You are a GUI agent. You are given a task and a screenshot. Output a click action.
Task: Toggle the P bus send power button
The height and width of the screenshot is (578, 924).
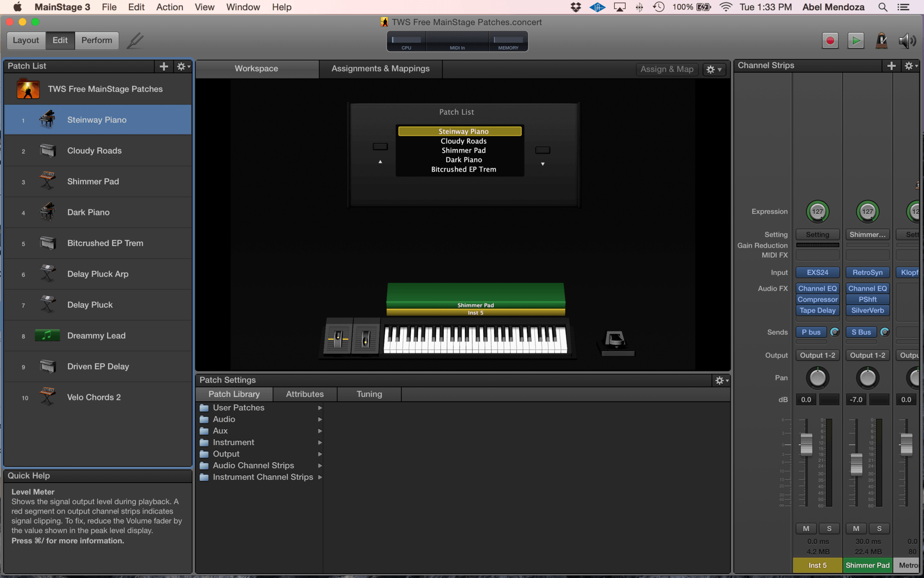click(x=834, y=332)
